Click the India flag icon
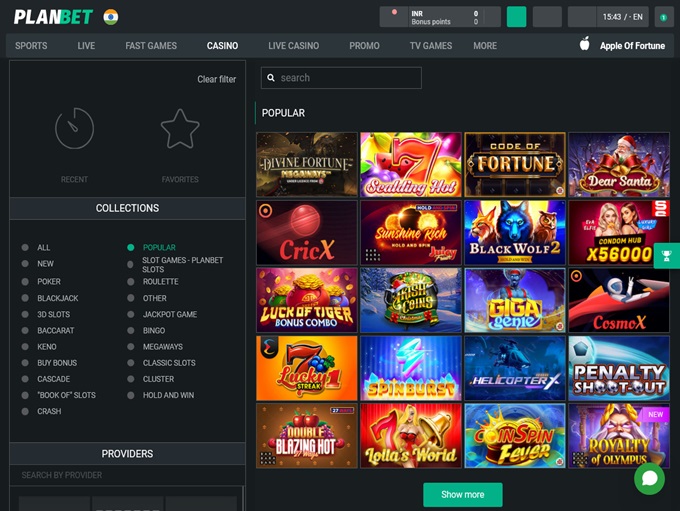The image size is (680, 511). click(111, 17)
